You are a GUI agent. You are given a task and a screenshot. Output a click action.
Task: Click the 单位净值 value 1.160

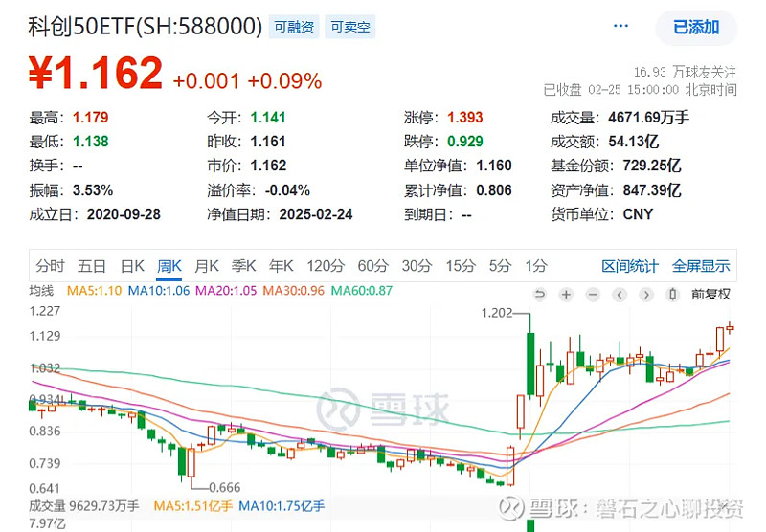pyautogui.click(x=494, y=166)
